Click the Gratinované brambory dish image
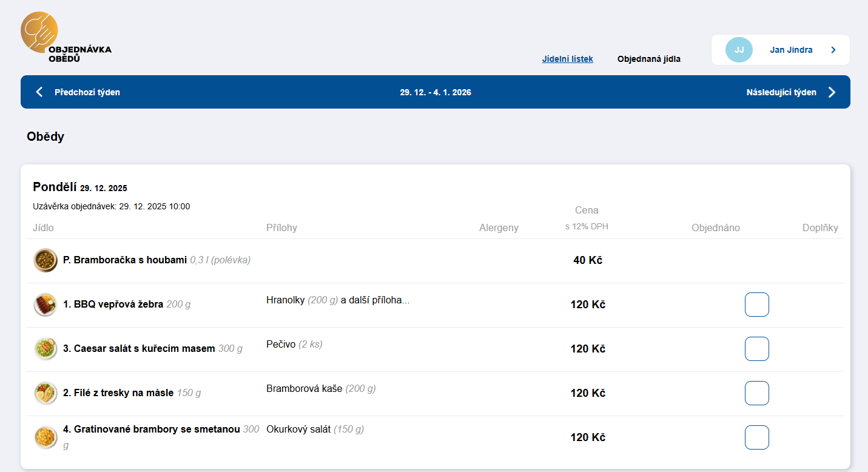This screenshot has width=868, height=472. click(45, 437)
